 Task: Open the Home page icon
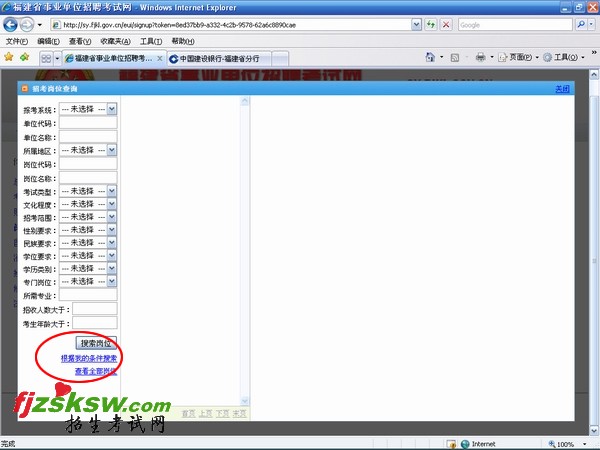pos(431,58)
